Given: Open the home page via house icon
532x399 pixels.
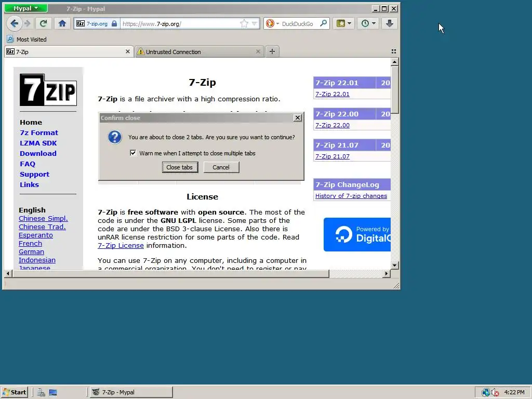Looking at the screenshot, I should [x=62, y=23].
